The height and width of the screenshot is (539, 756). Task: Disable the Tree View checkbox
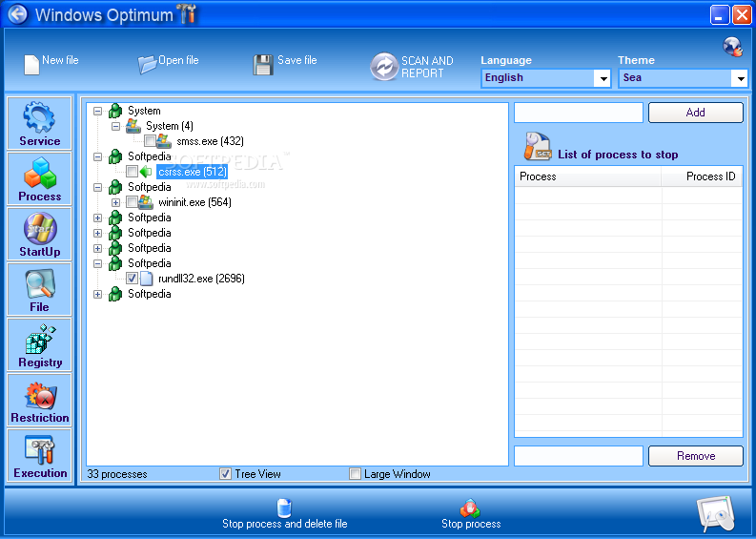[225, 474]
